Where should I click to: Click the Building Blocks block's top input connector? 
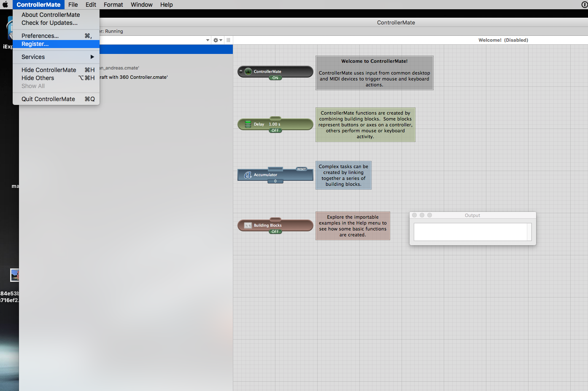click(x=275, y=219)
